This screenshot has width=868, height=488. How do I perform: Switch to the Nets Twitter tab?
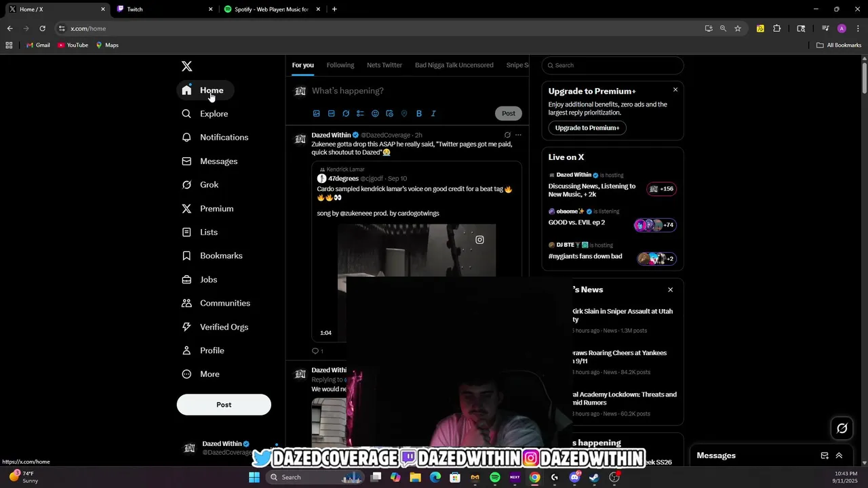coord(384,65)
